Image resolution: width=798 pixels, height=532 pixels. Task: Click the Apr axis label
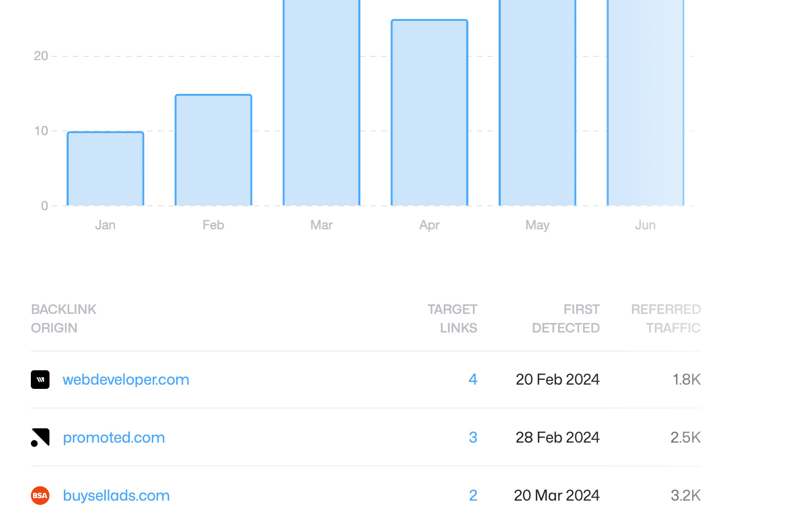[429, 225]
